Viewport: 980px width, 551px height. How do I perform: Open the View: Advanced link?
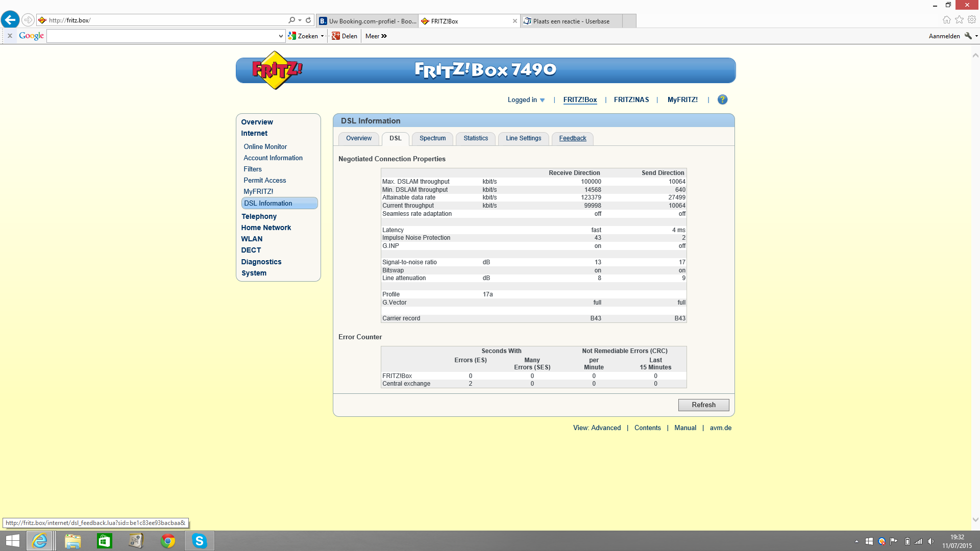click(x=597, y=428)
